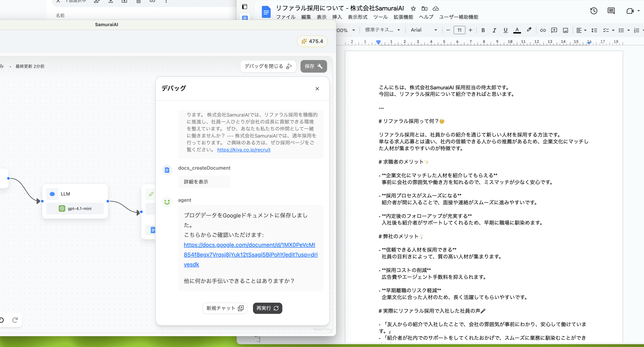
Task: Click the line spacing icon
Action: pos(594,30)
